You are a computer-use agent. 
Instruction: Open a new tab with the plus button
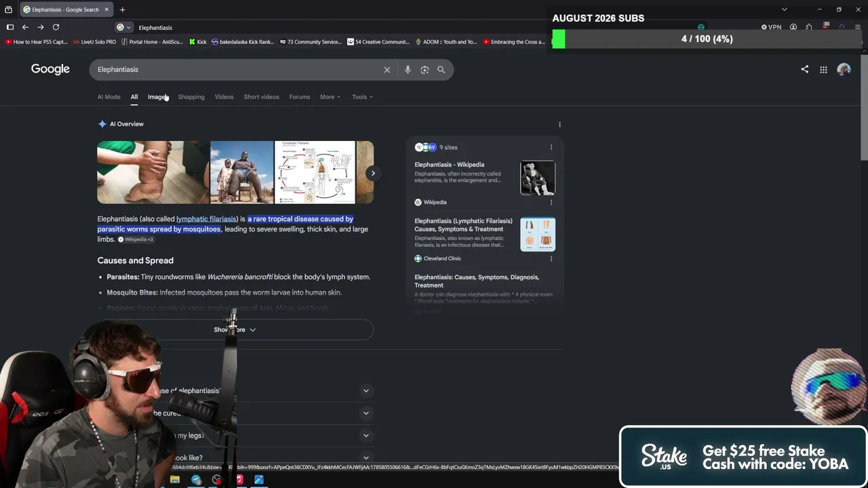(122, 9)
